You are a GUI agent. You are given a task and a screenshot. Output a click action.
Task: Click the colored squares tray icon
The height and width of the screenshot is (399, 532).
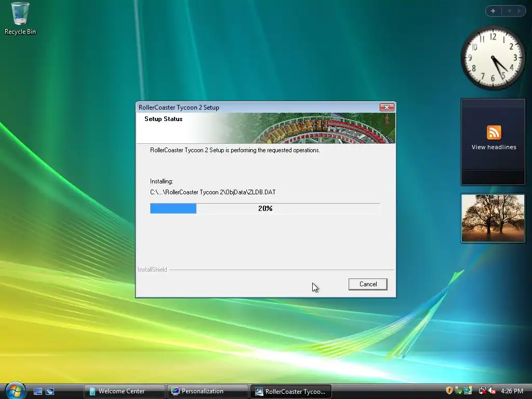point(468,391)
